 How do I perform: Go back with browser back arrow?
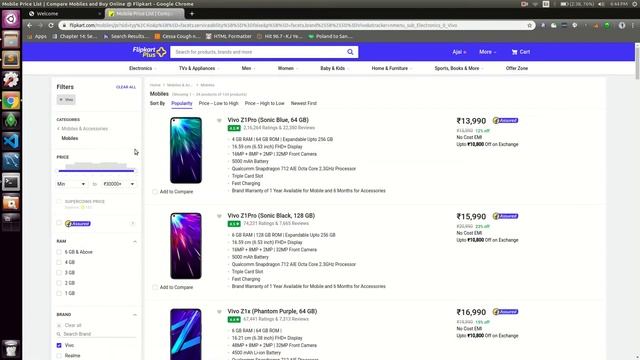[29, 25]
